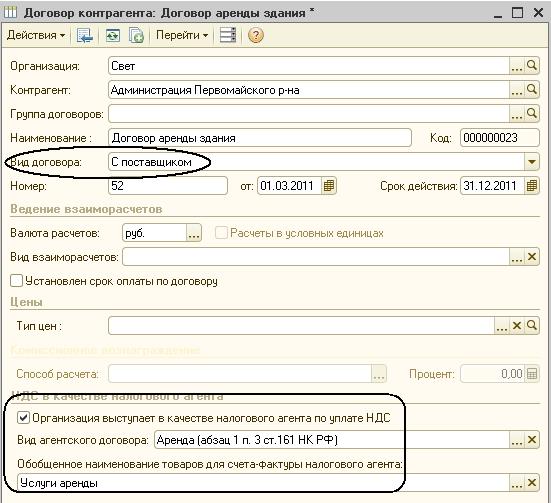Open the Перейти menu
Screen dimensions: 551x503
182,35
